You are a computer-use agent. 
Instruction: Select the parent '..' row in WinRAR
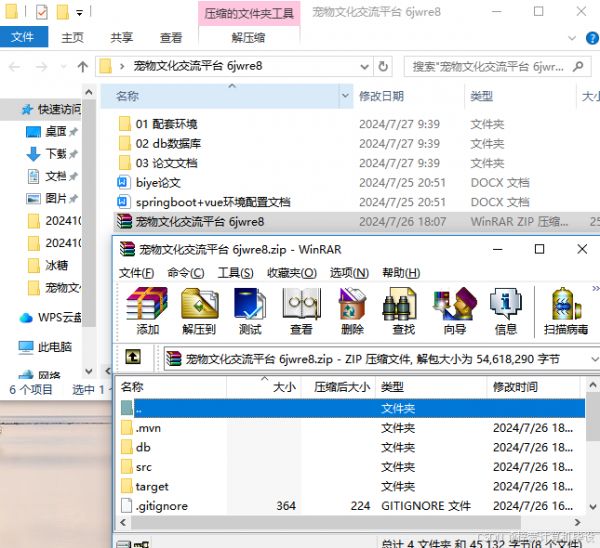(352, 408)
